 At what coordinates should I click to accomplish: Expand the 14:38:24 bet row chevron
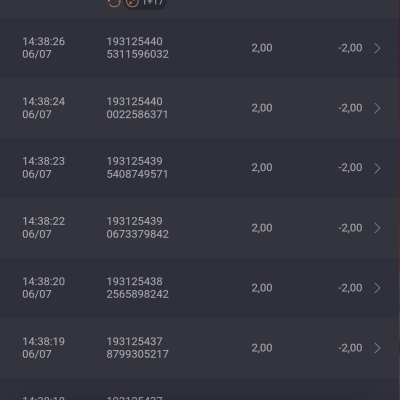pos(377,108)
